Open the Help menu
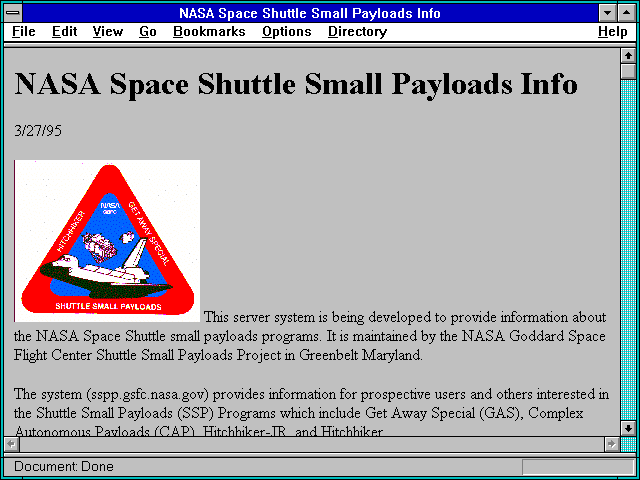This screenshot has width=640, height=480. click(613, 32)
